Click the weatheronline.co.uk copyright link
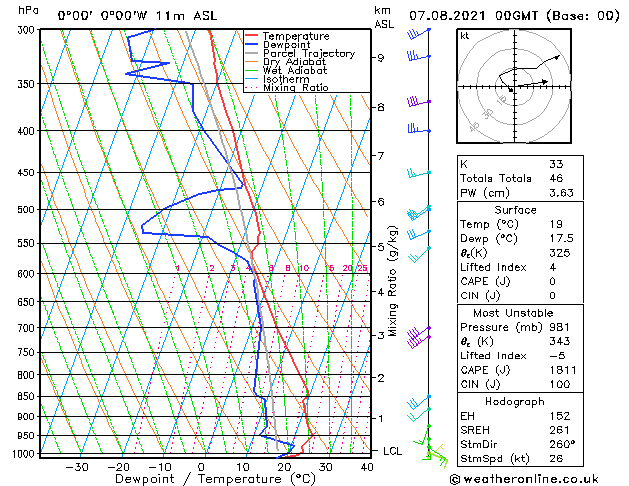The height and width of the screenshot is (486, 629). [x=524, y=479]
